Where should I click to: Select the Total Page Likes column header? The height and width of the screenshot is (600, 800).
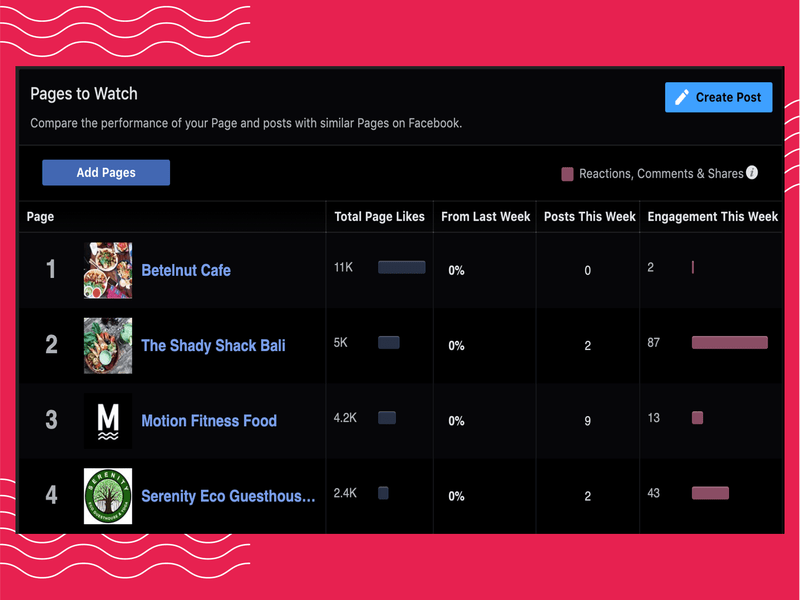coord(379,217)
